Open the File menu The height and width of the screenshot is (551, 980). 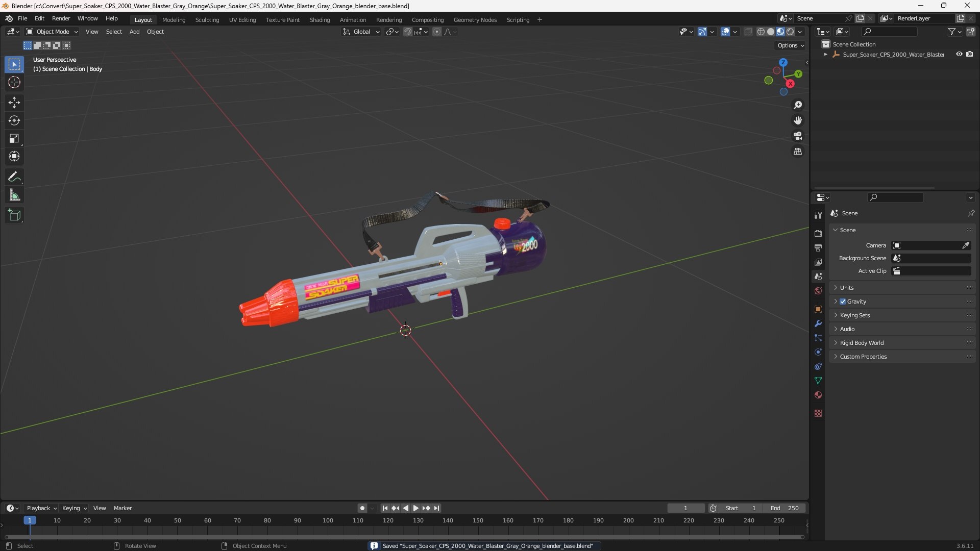click(22, 18)
